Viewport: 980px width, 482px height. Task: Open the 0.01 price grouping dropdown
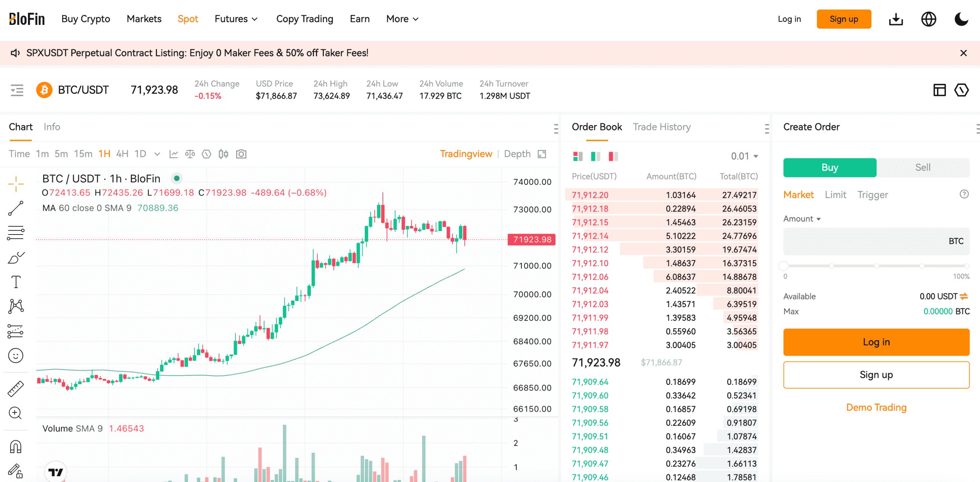pyautogui.click(x=745, y=156)
